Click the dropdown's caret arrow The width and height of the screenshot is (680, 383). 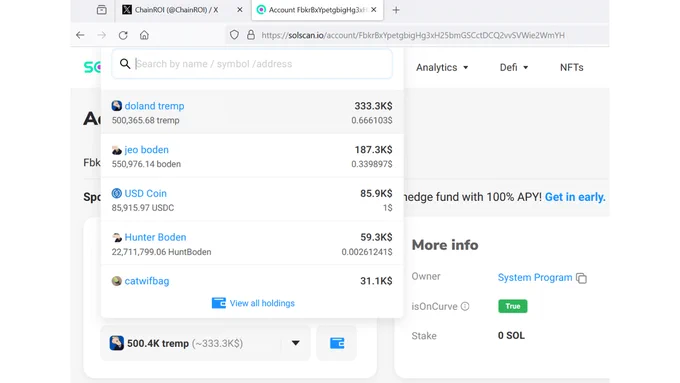[296, 343]
